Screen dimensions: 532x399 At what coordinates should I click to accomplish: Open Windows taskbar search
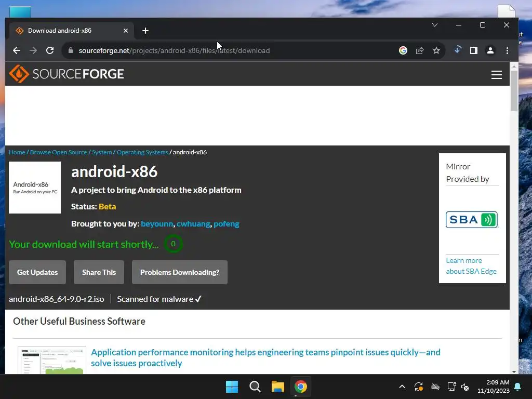(x=255, y=387)
